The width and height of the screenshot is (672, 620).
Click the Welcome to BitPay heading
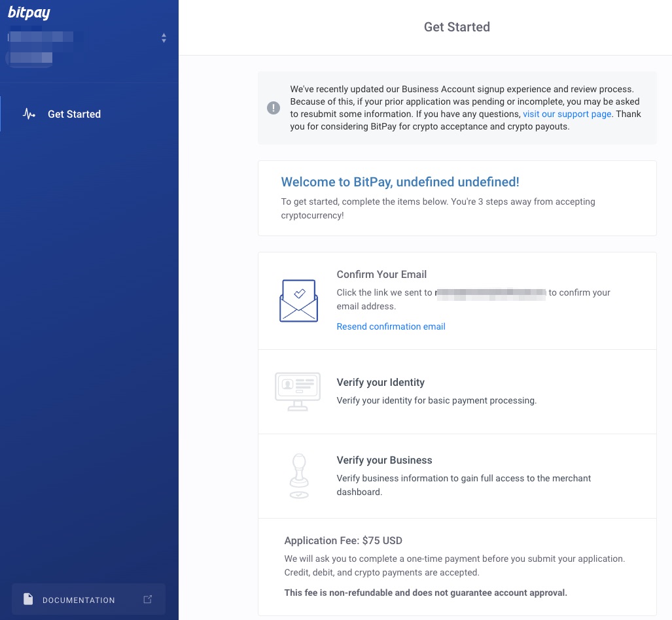[400, 182]
